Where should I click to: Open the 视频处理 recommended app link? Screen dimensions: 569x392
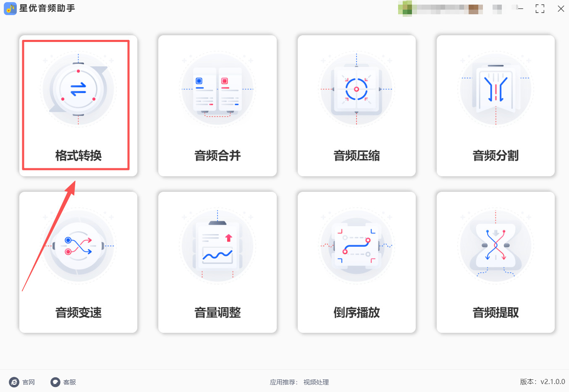point(316,382)
